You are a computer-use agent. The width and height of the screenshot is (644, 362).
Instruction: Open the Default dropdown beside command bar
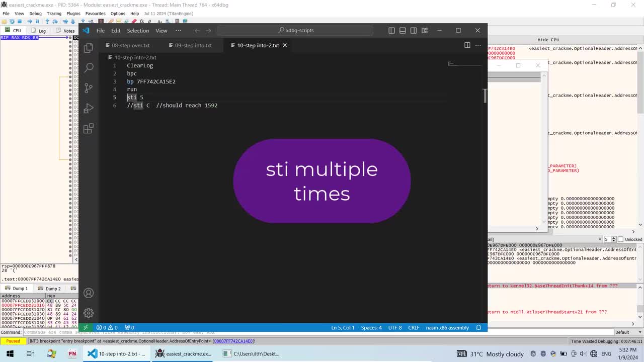627,332
